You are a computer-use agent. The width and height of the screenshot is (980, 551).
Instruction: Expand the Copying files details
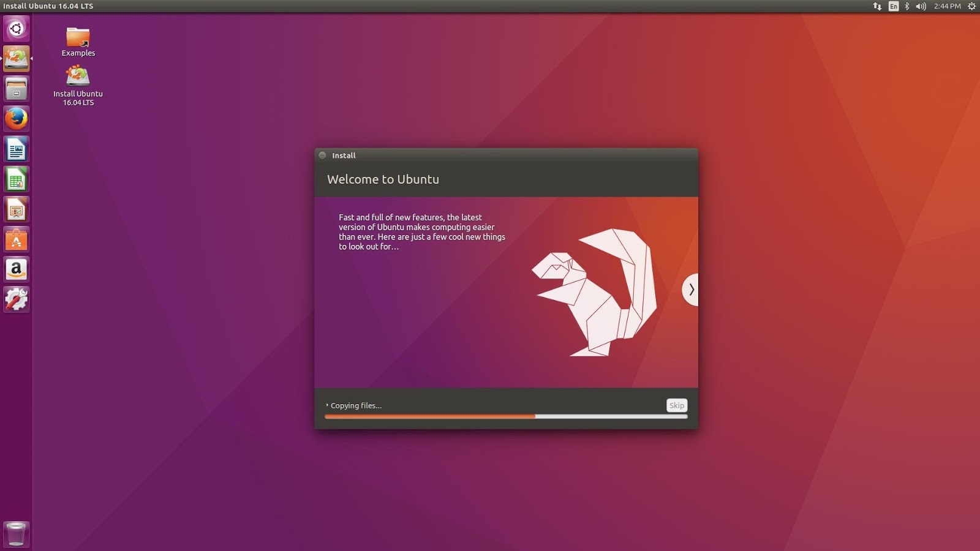tap(354, 405)
